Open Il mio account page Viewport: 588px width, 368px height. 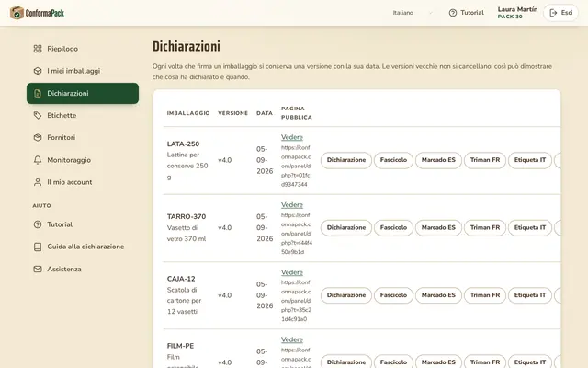click(x=83, y=182)
